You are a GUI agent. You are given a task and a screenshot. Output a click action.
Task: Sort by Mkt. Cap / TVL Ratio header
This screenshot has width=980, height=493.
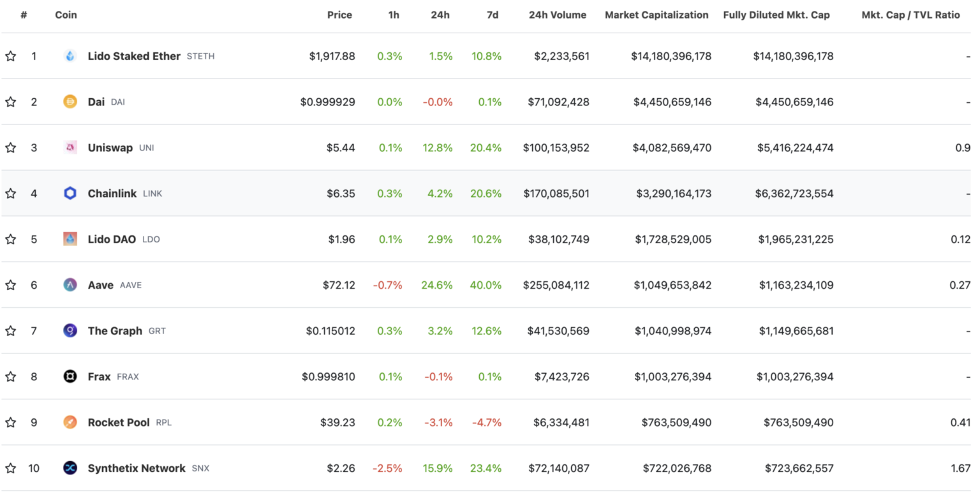910,15
